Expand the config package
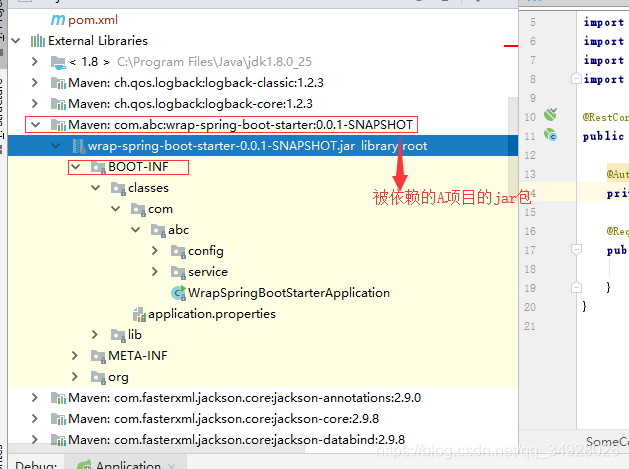Image resolution: width=629 pixels, height=469 pixels. pyautogui.click(x=155, y=251)
